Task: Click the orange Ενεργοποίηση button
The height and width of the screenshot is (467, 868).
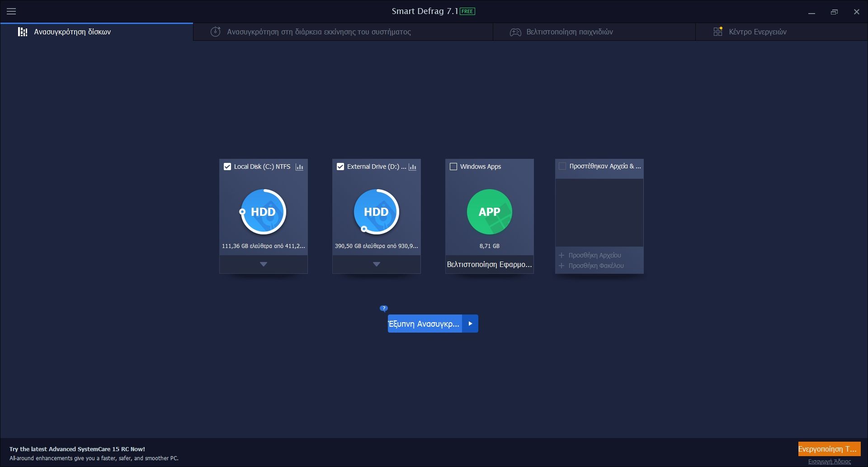Action: [x=829, y=449]
